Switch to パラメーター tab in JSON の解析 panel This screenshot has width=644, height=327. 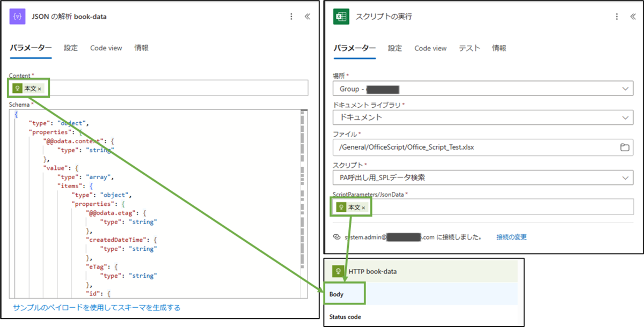pyautogui.click(x=31, y=48)
